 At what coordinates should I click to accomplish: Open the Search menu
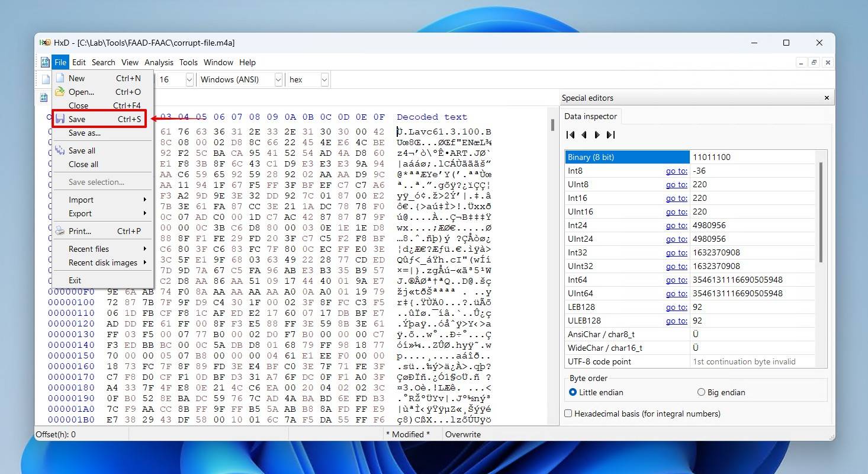coord(104,62)
